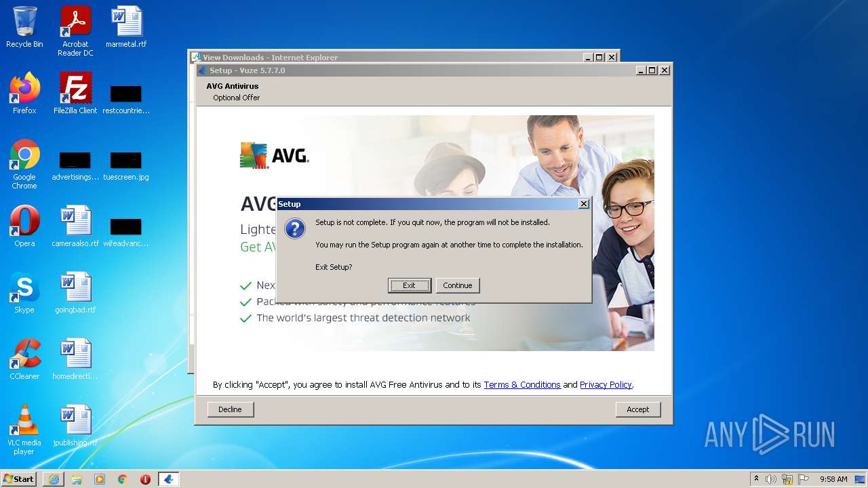
Task: Open Chrome in taskbar
Action: tap(123, 479)
